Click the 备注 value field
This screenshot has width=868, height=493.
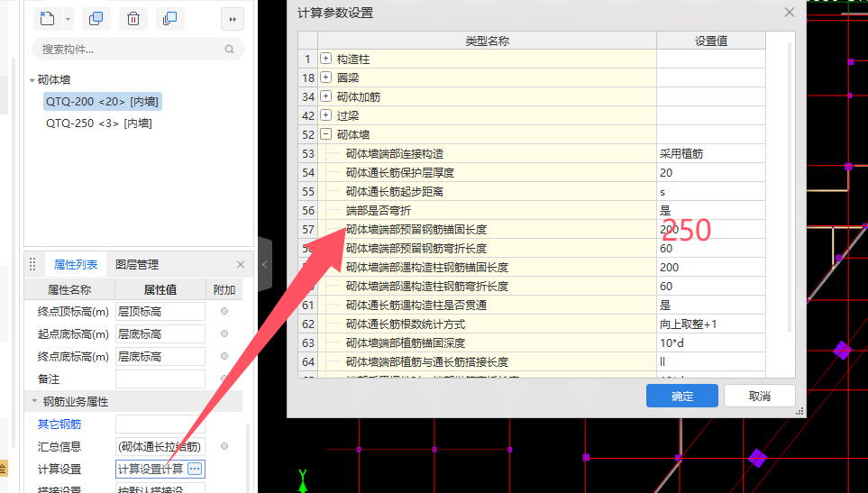(x=160, y=379)
